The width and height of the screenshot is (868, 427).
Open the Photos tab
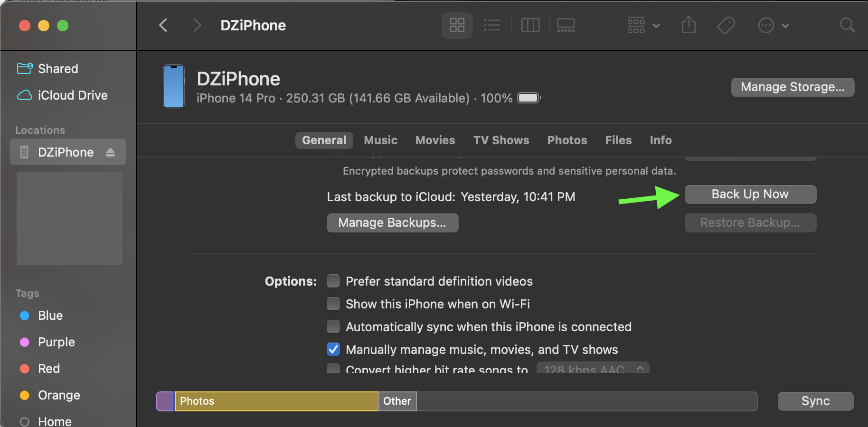tap(567, 140)
